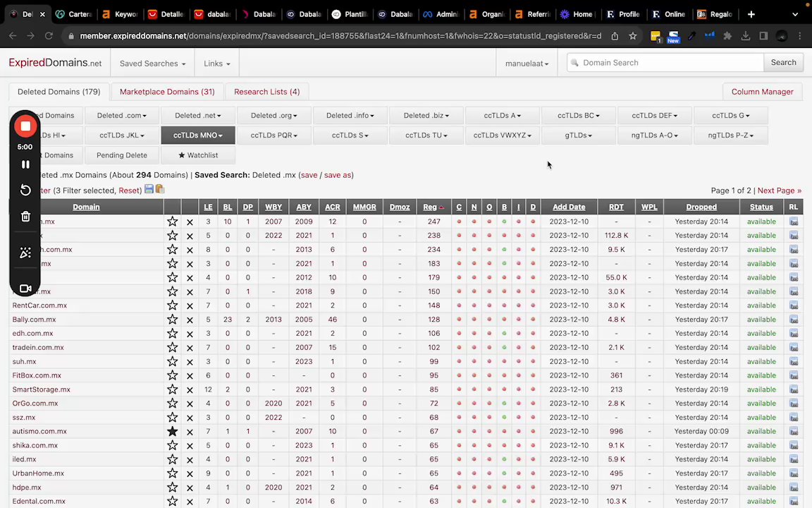Screen dimensions: 812x508
Task: Expand the ccTLDs MNO dropdown
Action: (x=198, y=135)
